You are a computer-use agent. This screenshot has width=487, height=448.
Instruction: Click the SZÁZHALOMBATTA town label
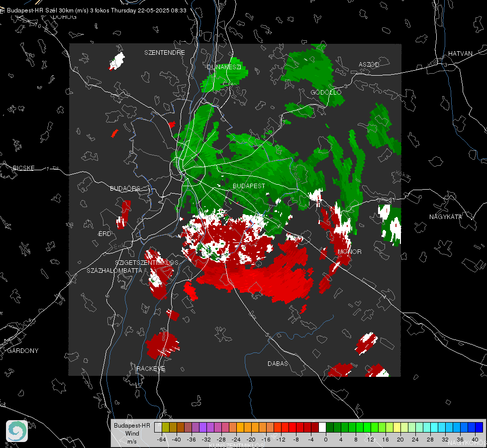coord(114,270)
